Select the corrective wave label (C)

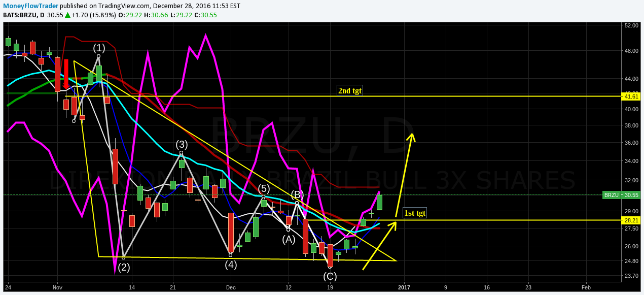(330, 276)
